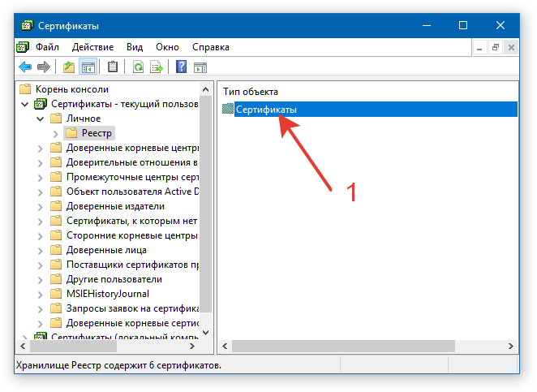Click the clipboard toolbar icon
Screen dimensions: 537x392
tap(113, 67)
